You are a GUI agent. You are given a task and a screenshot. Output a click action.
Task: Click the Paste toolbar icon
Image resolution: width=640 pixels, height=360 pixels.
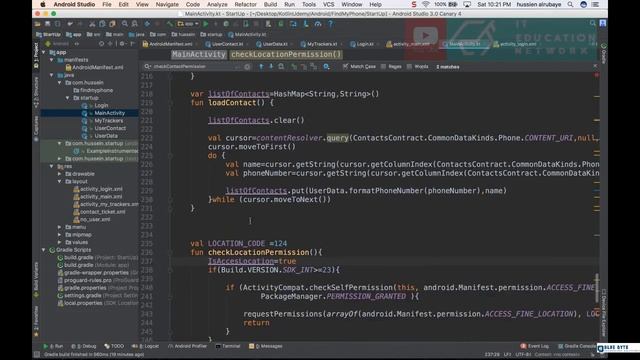click(112, 24)
